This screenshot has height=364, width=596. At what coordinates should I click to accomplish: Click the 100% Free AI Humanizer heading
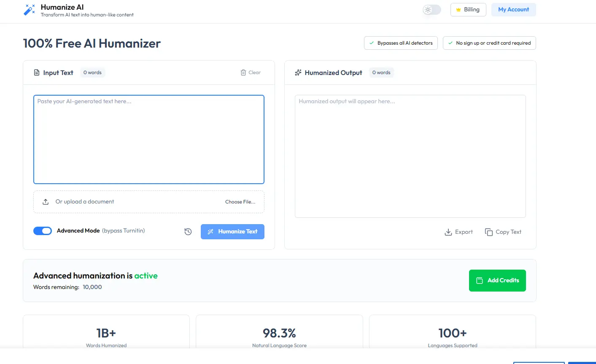pos(92,43)
